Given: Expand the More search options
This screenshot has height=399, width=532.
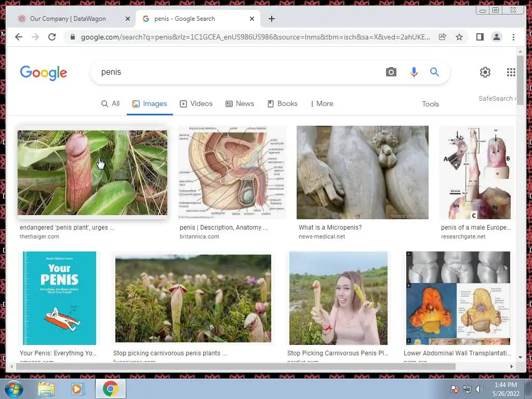Looking at the screenshot, I should coord(322,104).
